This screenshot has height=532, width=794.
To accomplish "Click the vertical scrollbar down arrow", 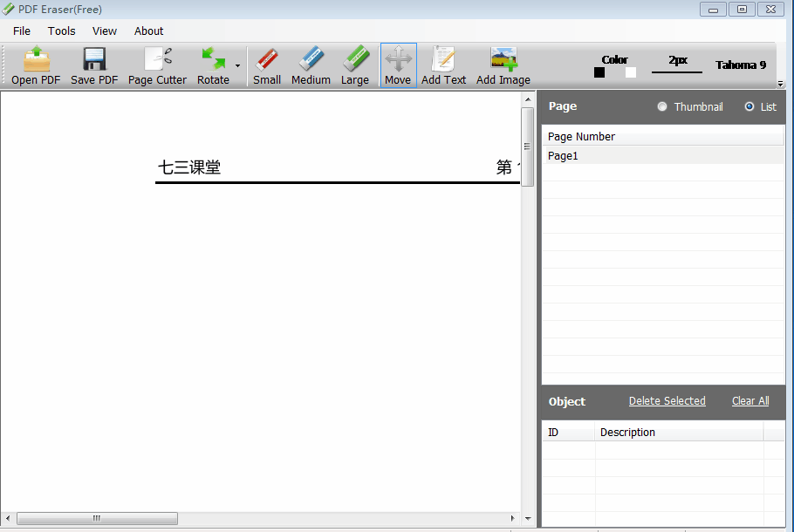I will [x=528, y=518].
